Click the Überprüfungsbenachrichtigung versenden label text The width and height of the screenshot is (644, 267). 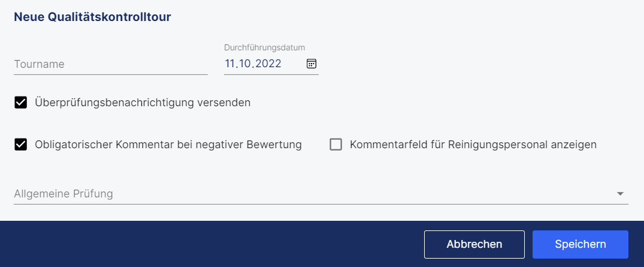tap(143, 103)
